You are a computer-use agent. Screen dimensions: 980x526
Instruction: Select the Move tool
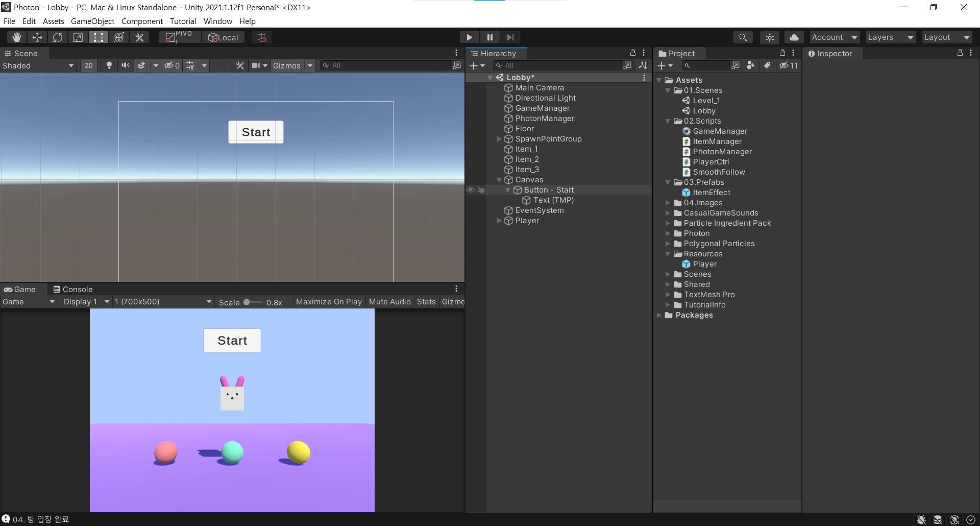(37, 37)
